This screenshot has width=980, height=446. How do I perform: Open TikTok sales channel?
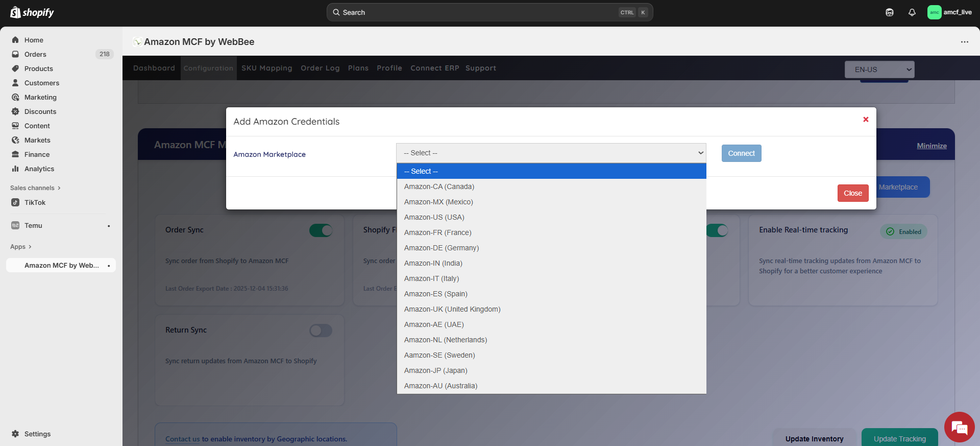pyautogui.click(x=35, y=202)
